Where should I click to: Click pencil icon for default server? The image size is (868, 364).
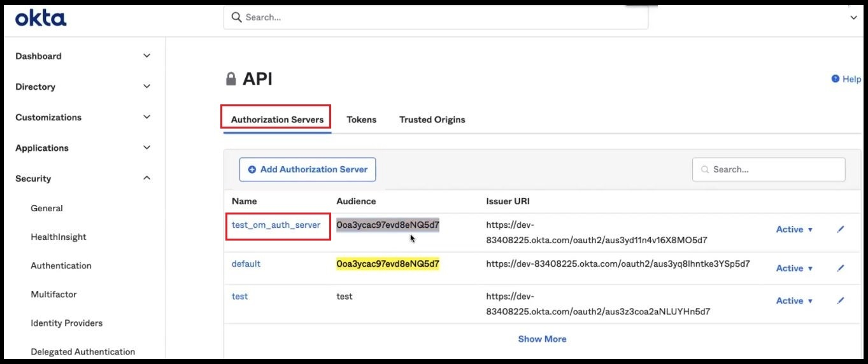tap(840, 268)
